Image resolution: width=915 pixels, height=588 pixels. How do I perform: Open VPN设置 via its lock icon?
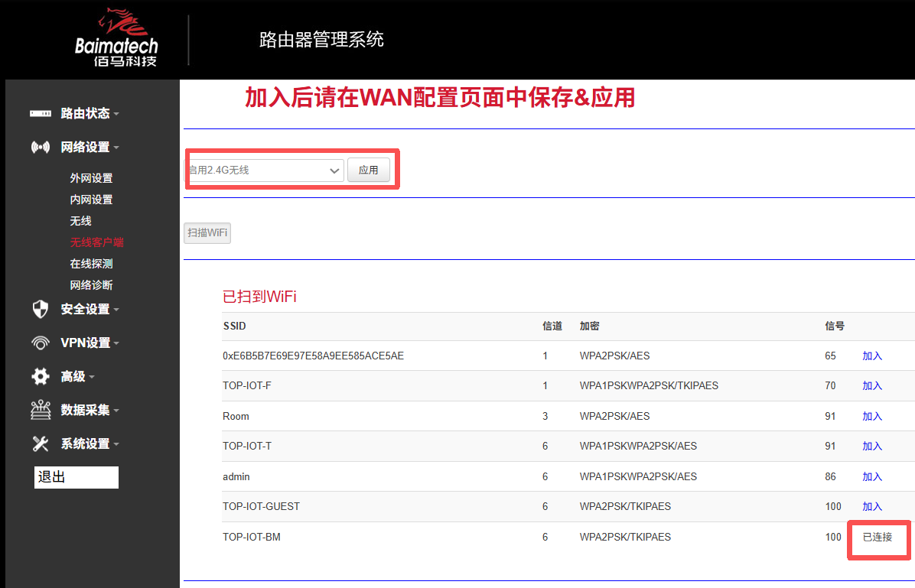click(40, 343)
